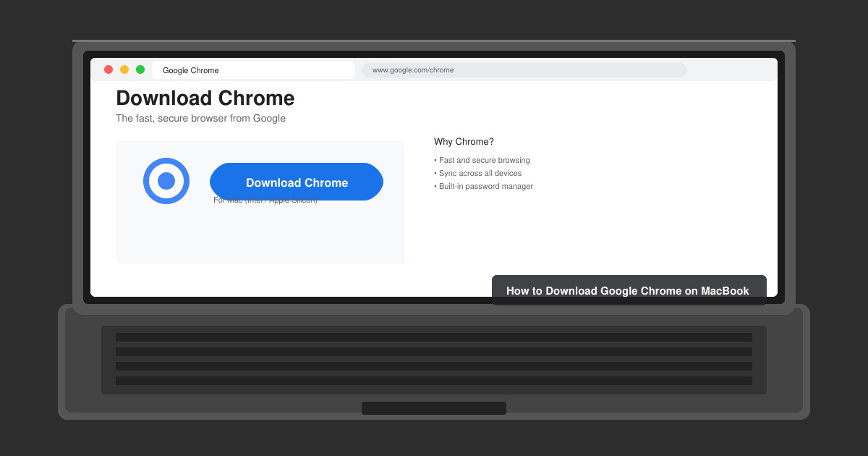
Task: Click the green maximize window dot
Action: [x=140, y=69]
